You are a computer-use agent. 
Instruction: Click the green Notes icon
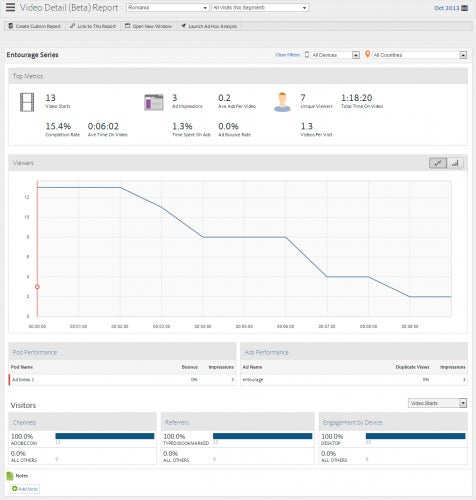click(x=10, y=476)
